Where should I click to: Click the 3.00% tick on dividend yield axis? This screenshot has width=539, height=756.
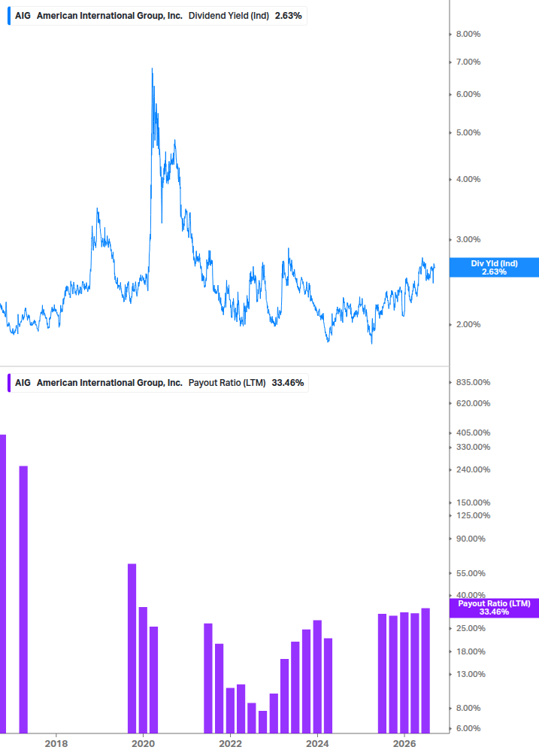click(x=468, y=240)
